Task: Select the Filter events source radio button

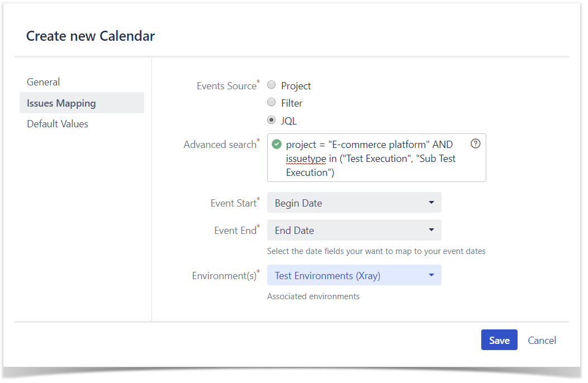Action: click(272, 102)
